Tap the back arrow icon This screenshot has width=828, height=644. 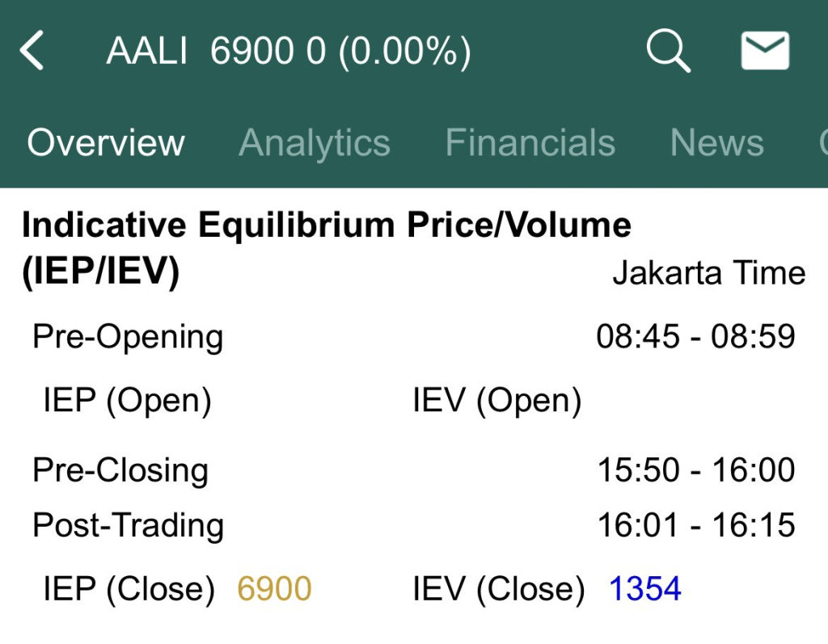coord(32,52)
